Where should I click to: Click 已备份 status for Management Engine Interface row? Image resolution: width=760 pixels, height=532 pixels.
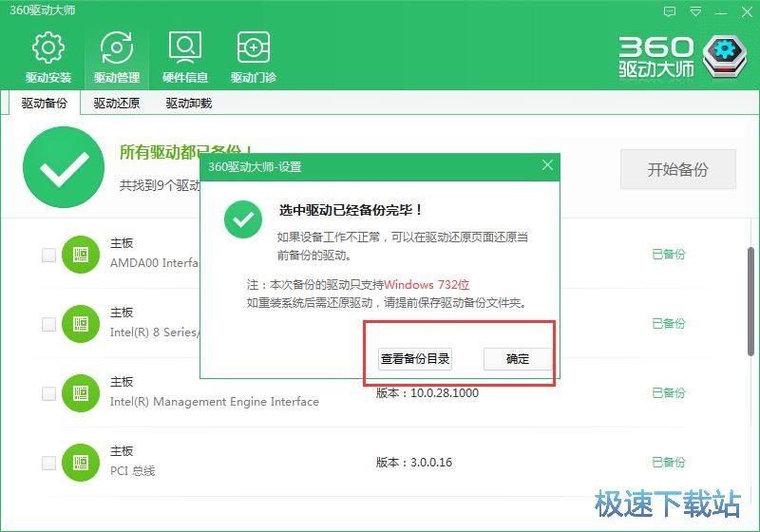point(669,392)
